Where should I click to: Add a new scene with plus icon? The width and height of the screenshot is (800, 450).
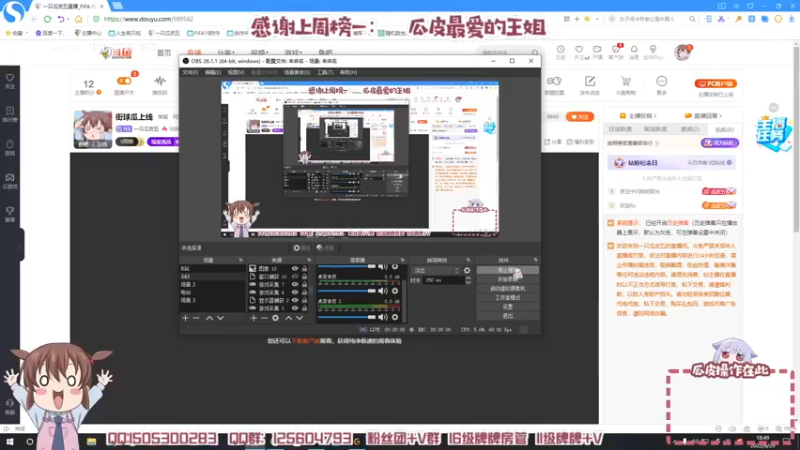coord(185,318)
